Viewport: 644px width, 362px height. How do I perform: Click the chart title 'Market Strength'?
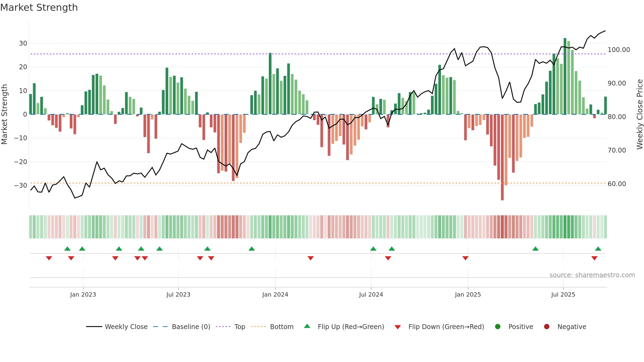(39, 8)
